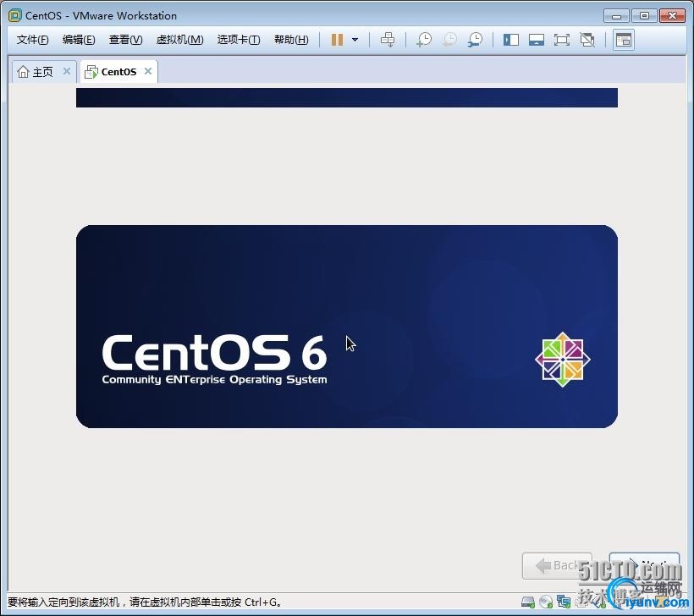Open the snapshot manager icon
Screen dimensions: 694x616
click(476, 40)
